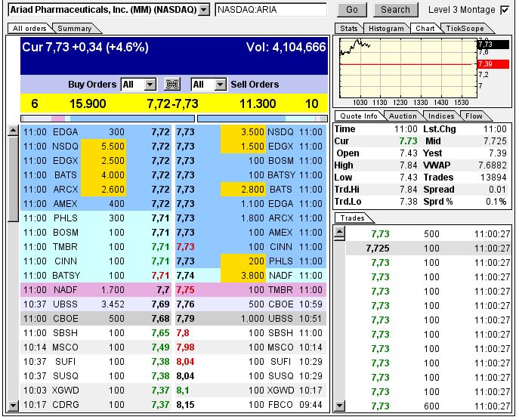The image size is (519, 420).
Task: Select the EDGX 1.500 sell order
Action: pos(251,147)
